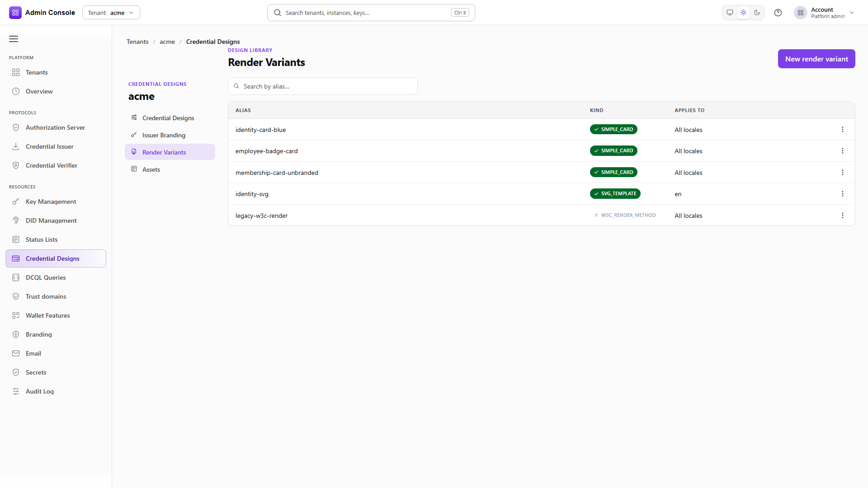The width and height of the screenshot is (868, 488).
Task: Open Assets sub-navigation tab
Action: point(170,169)
